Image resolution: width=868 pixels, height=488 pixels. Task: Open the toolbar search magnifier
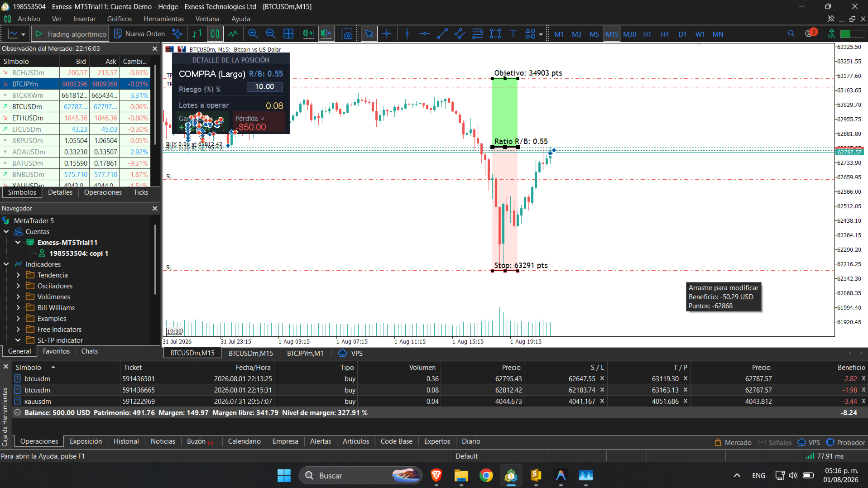pos(791,33)
